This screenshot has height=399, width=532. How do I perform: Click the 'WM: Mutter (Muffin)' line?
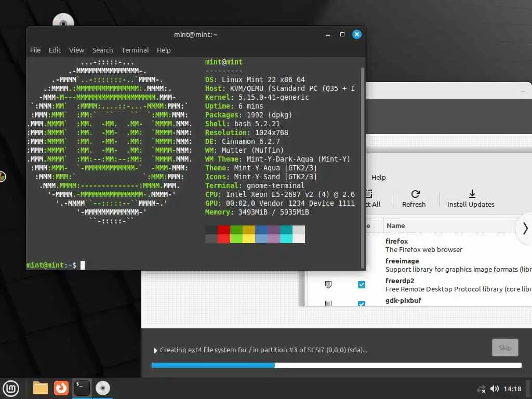[244, 150]
